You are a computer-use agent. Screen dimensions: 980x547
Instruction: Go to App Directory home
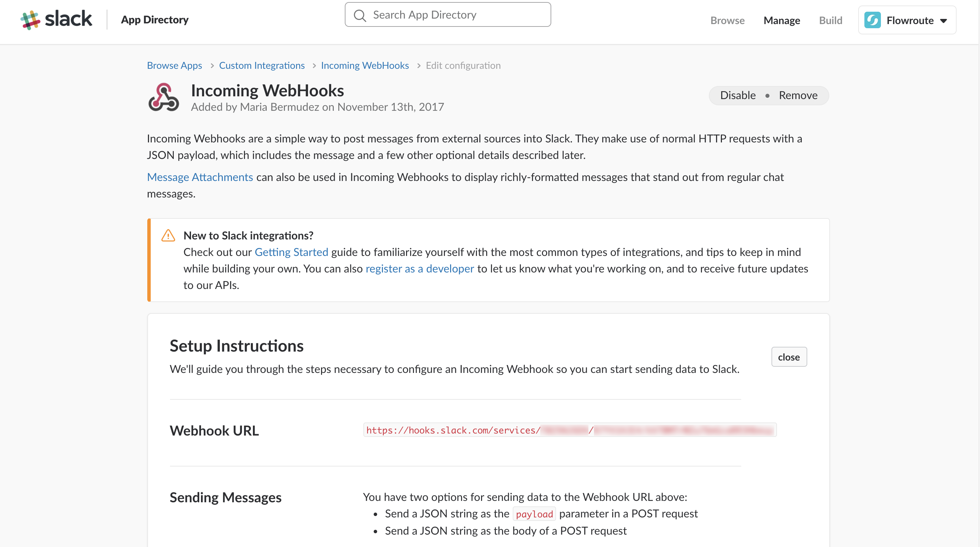point(155,19)
